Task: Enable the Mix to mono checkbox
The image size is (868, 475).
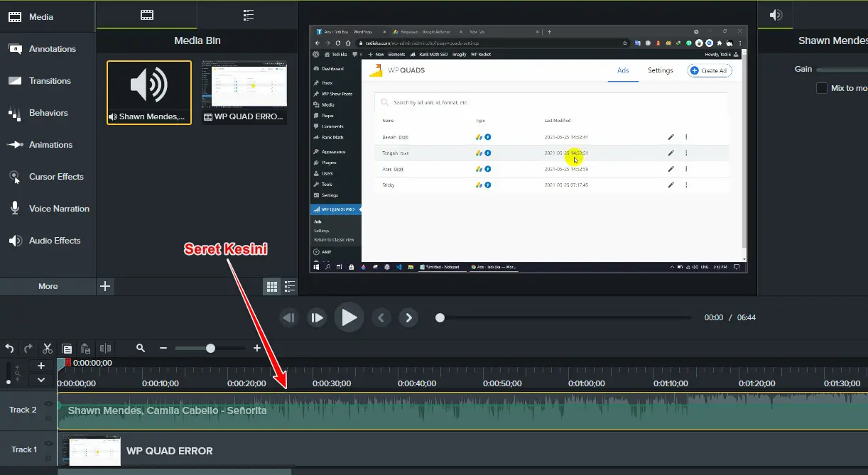Action: coord(822,88)
